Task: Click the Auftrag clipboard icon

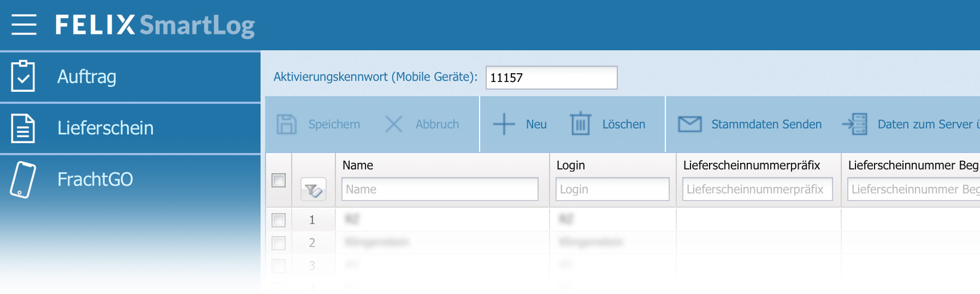Action: point(23,77)
